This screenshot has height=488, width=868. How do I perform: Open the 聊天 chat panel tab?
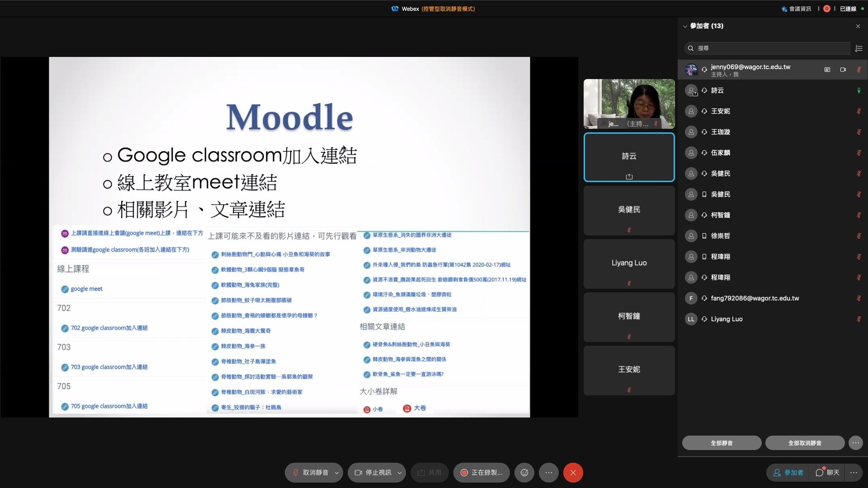(827, 473)
